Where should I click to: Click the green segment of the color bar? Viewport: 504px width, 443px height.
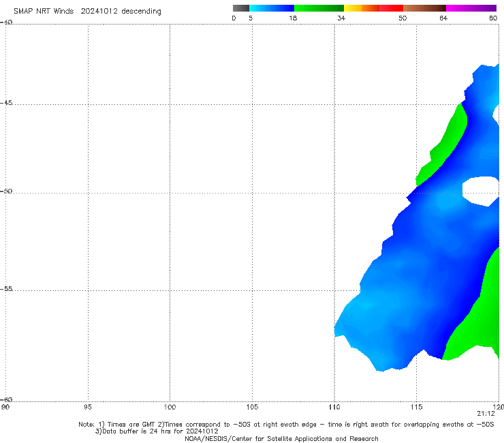pyautogui.click(x=319, y=8)
